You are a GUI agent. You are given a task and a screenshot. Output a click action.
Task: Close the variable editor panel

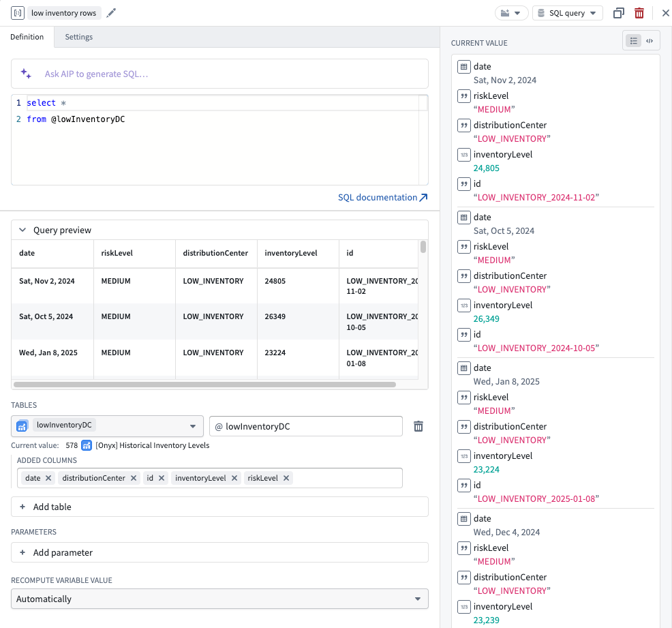666,13
